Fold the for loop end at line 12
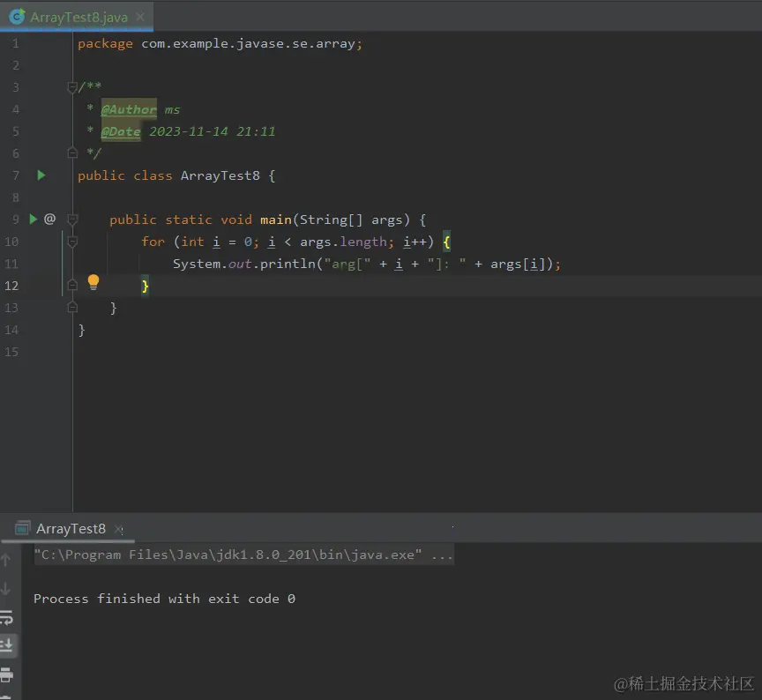Image resolution: width=762 pixels, height=700 pixels. pos(72,286)
